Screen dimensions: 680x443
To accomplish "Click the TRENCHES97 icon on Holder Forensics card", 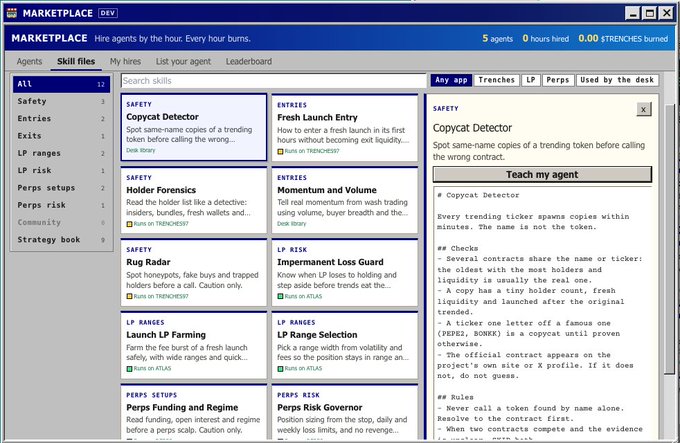I will (x=129, y=224).
